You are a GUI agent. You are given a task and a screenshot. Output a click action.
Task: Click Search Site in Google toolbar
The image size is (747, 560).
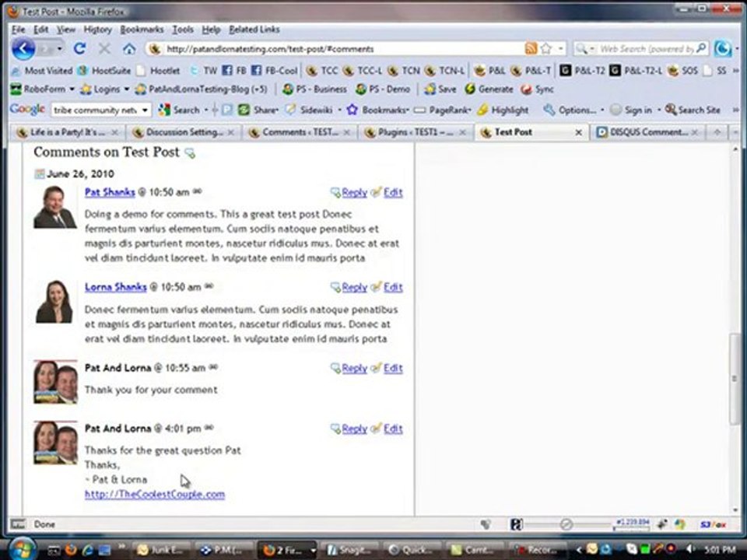point(693,110)
